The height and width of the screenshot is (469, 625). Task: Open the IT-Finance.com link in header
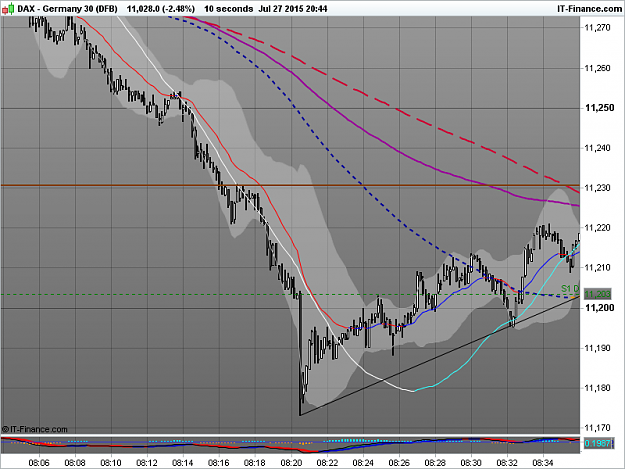click(x=589, y=9)
